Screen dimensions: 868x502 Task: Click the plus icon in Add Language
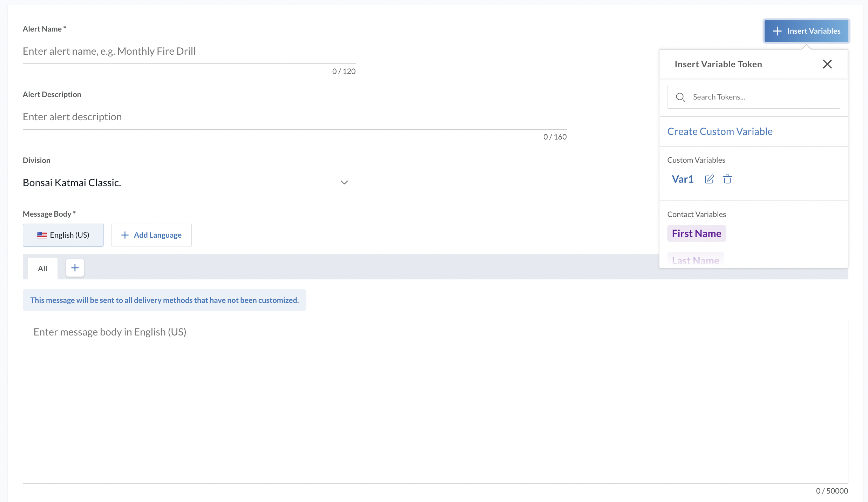click(x=125, y=235)
